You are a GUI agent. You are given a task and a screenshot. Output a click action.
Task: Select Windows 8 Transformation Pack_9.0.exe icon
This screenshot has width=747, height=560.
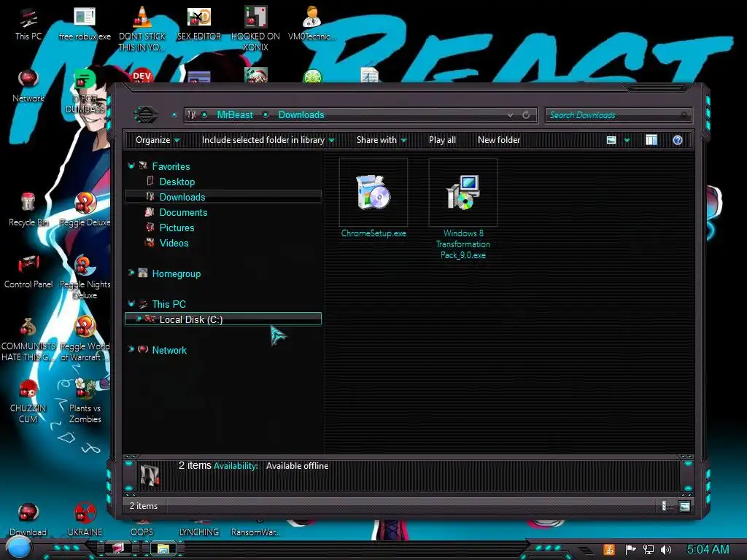tap(462, 192)
